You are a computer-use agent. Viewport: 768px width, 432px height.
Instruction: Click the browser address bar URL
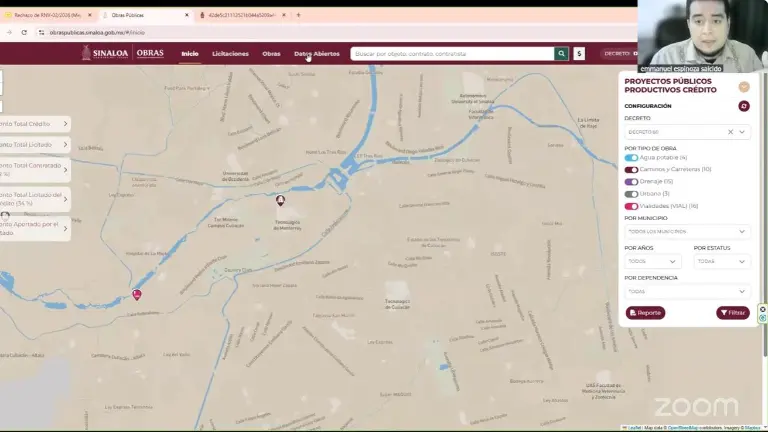(97, 32)
